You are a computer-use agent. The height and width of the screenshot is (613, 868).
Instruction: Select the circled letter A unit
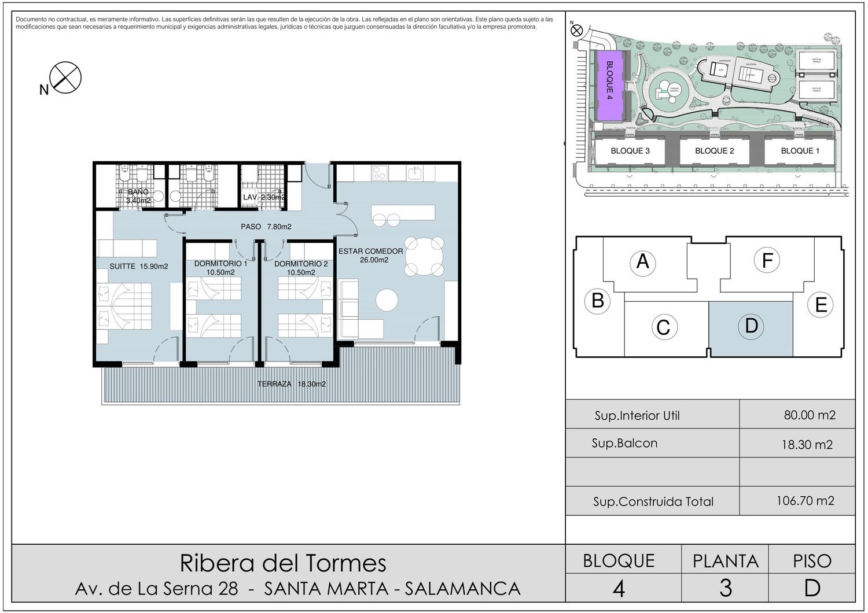click(642, 262)
